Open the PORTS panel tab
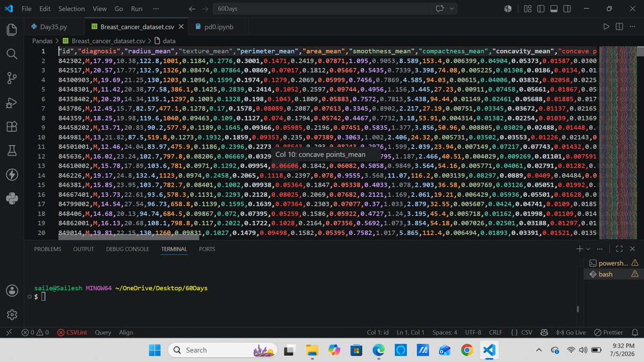644x362 pixels. coord(207,249)
